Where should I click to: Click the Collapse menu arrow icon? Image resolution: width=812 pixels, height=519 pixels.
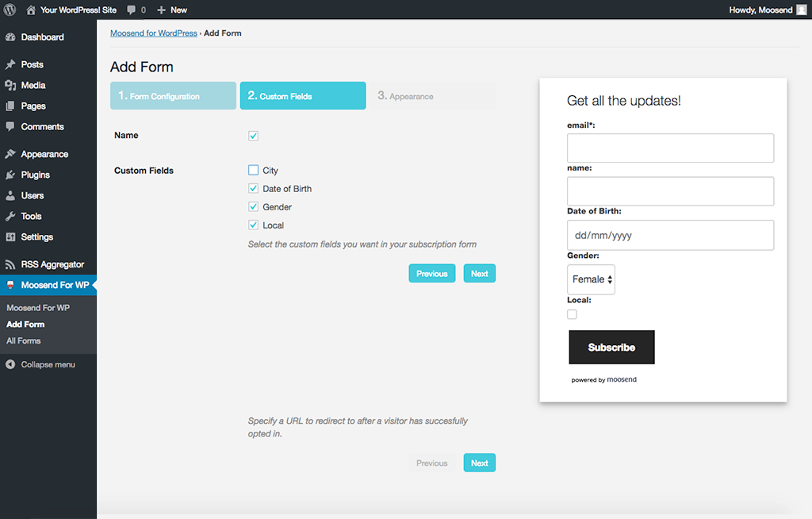(x=10, y=364)
